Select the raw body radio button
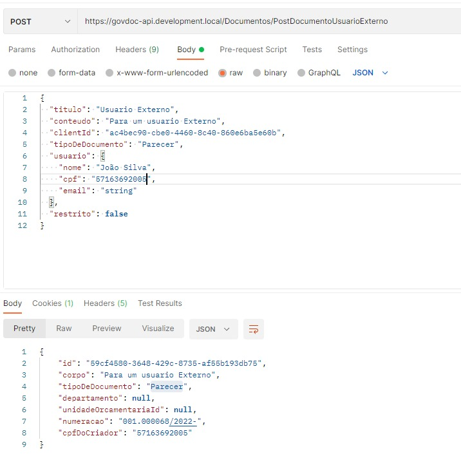The height and width of the screenshot is (476, 461). click(x=222, y=73)
